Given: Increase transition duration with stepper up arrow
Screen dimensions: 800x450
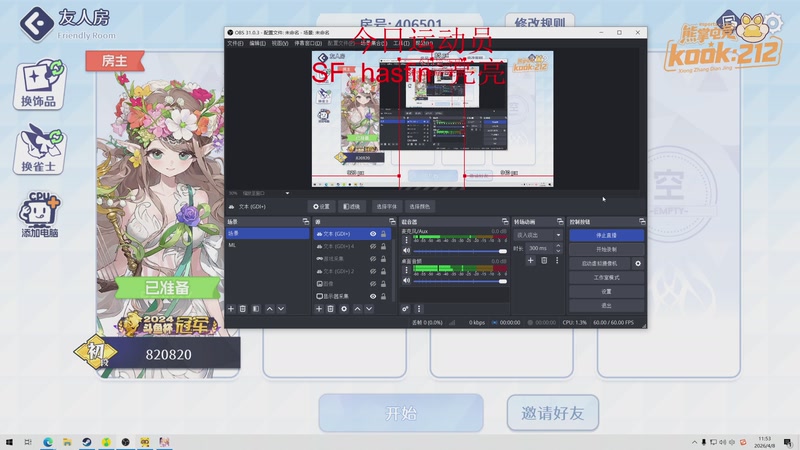Looking at the screenshot, I should (x=558, y=245).
